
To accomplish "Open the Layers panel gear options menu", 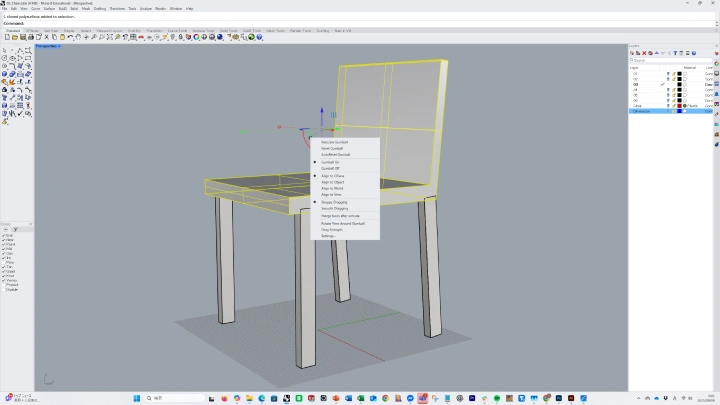I will (716, 46).
